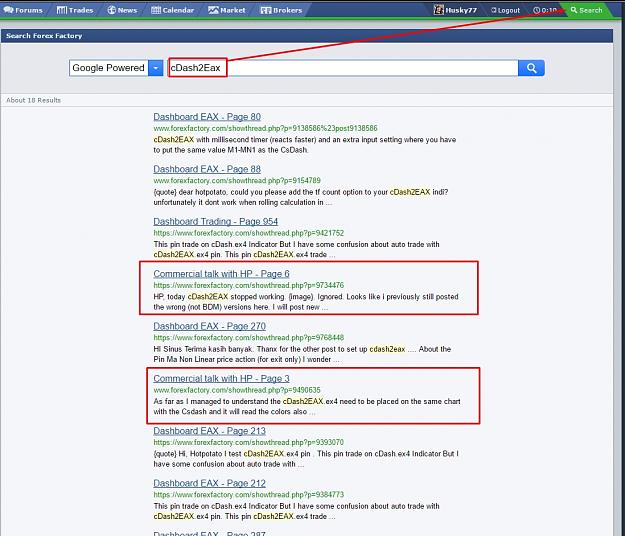This screenshot has height=536, width=625.
Task: Click the About 10 Results text
Action: pyautogui.click(x=33, y=100)
